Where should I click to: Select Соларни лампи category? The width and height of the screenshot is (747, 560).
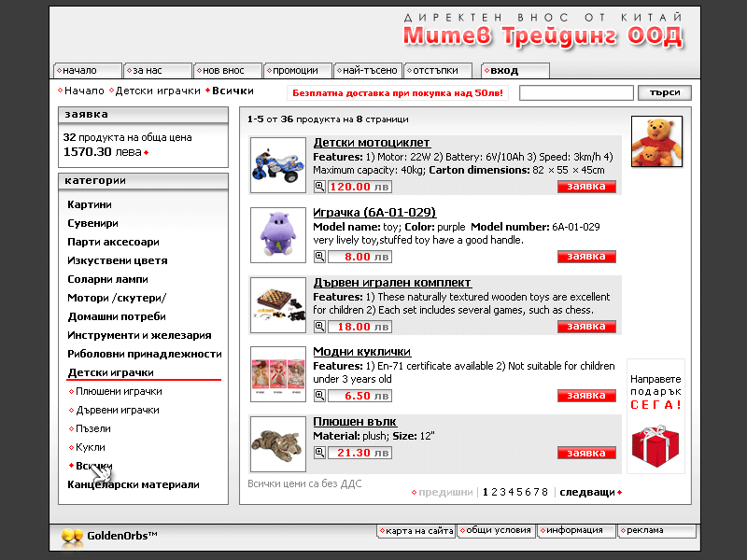tap(107, 279)
